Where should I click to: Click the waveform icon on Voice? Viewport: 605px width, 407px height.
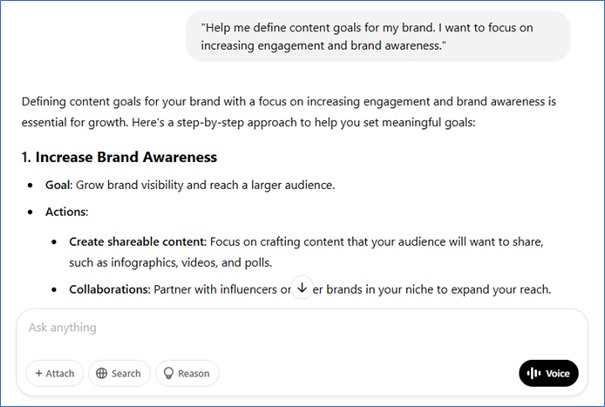[x=533, y=373]
